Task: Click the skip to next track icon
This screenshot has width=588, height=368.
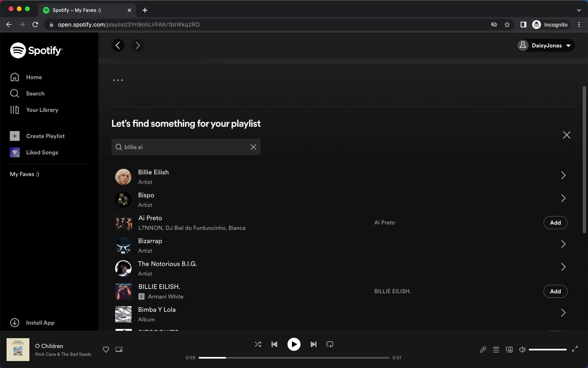Action: (313, 344)
